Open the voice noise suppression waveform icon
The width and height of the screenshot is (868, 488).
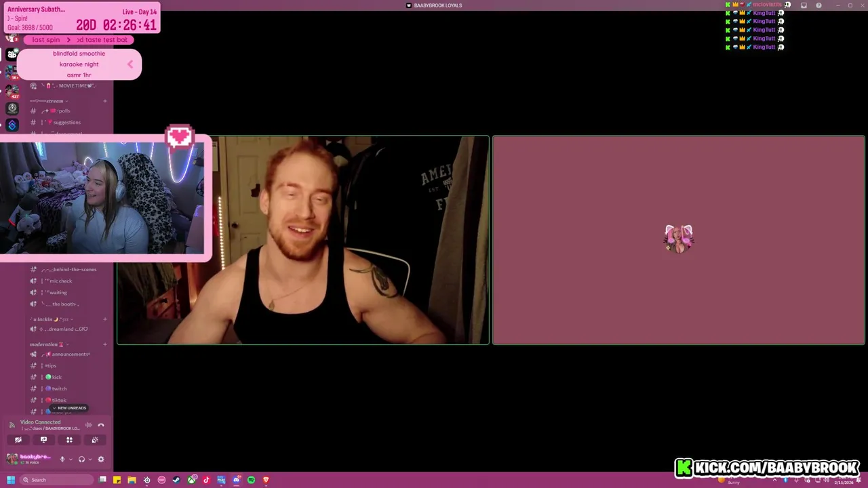coord(88,425)
